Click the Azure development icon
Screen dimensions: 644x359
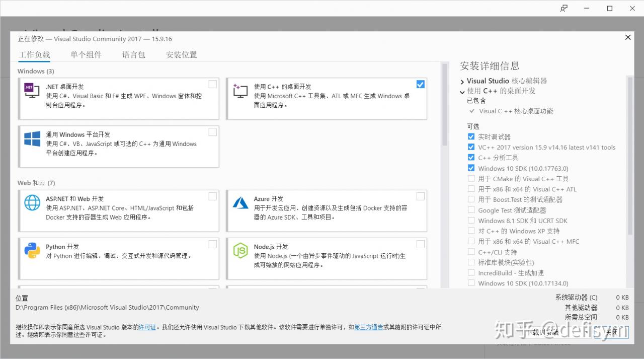tap(240, 202)
